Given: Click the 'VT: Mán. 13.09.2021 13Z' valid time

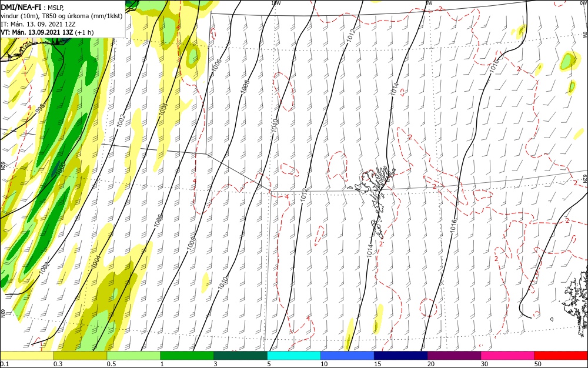Looking at the screenshot, I should 36,32.
